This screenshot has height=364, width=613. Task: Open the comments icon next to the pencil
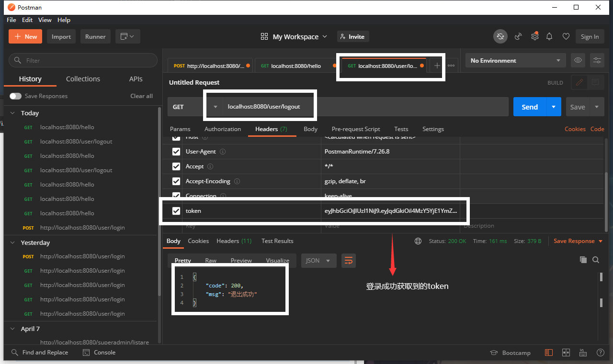click(x=595, y=82)
